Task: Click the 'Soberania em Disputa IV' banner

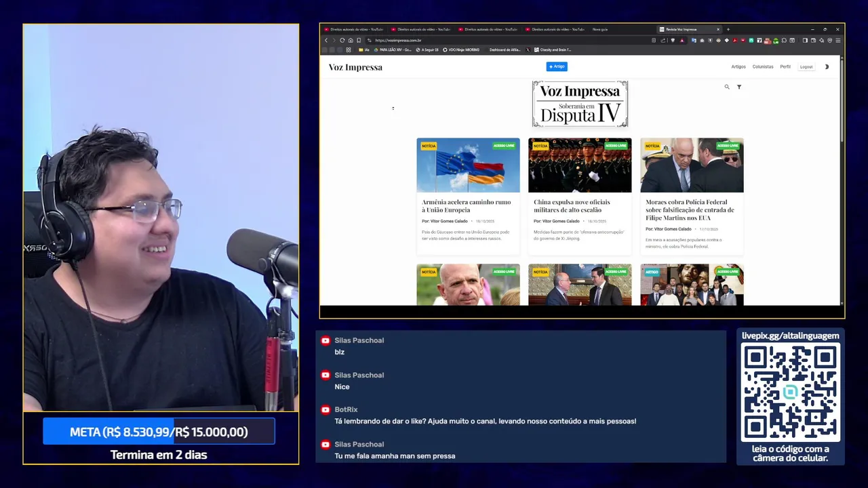Action: point(580,104)
